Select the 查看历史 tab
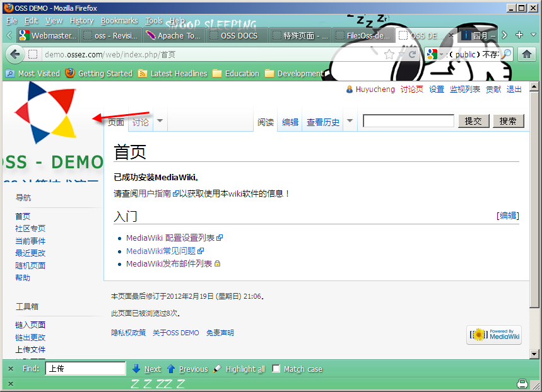Viewport: 542px width, 392px height. point(323,122)
